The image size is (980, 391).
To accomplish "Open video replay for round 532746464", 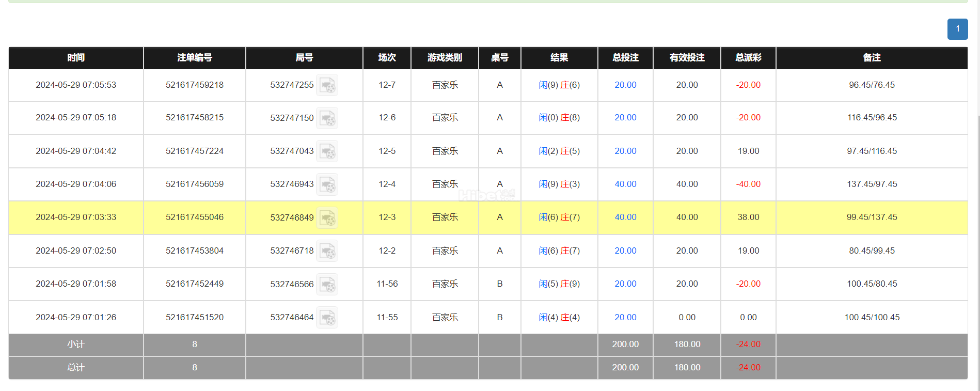I will tap(327, 317).
